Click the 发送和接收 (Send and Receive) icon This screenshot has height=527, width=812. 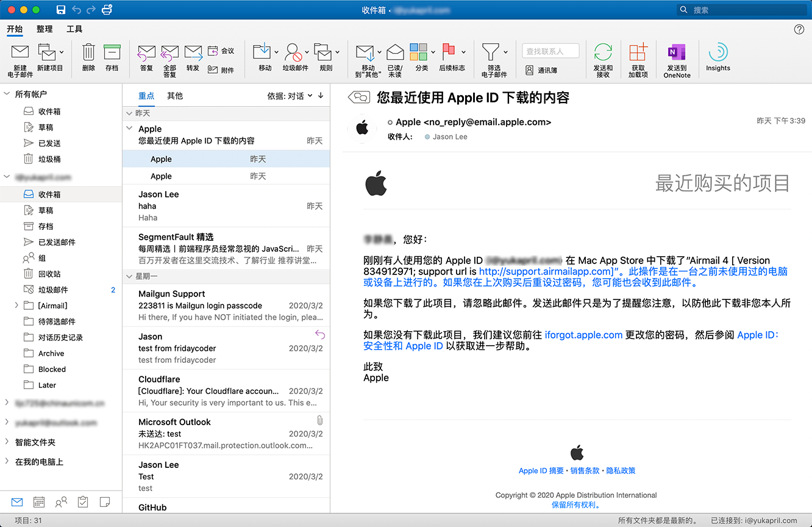(x=603, y=54)
